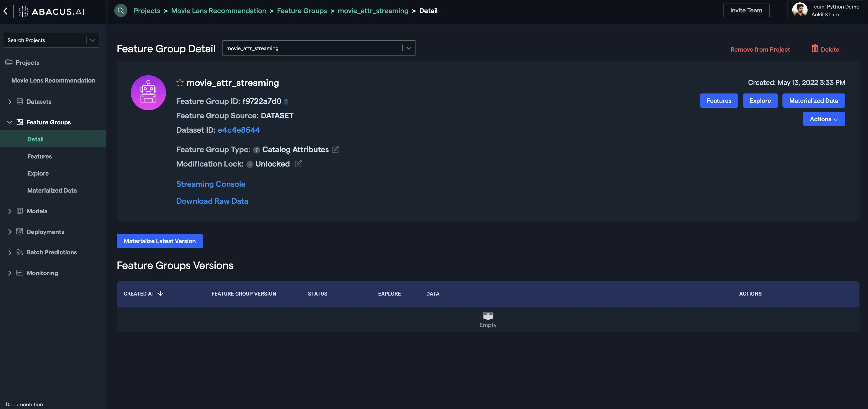
Task: Click the back arrow beside Abacus logo
Action: point(6,11)
